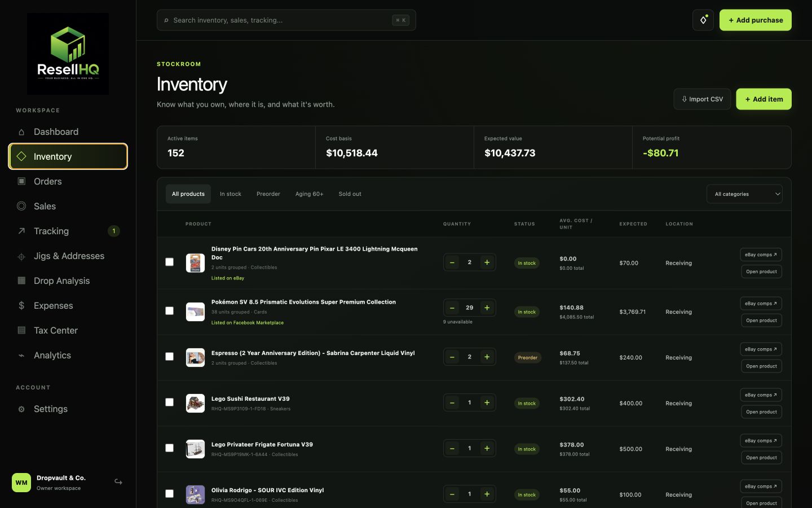Click the Listed on eBay link
Viewport: 812px width, 508px height.
[228, 278]
